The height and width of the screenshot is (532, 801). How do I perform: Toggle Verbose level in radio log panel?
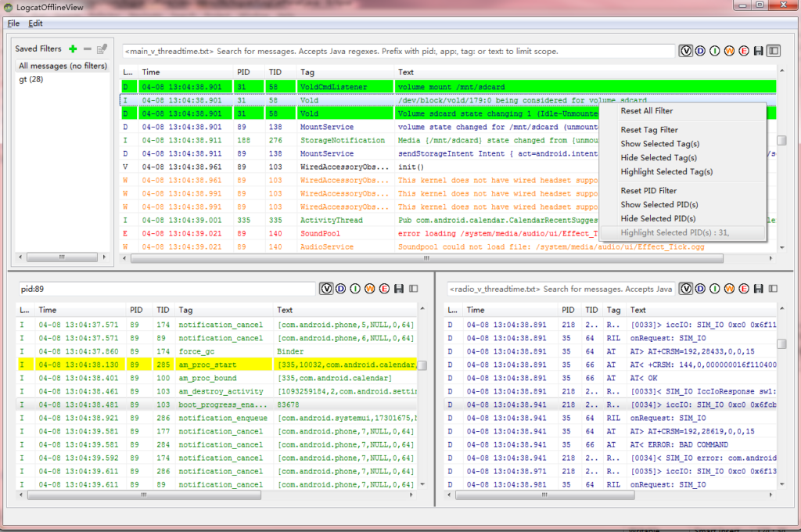coord(685,289)
